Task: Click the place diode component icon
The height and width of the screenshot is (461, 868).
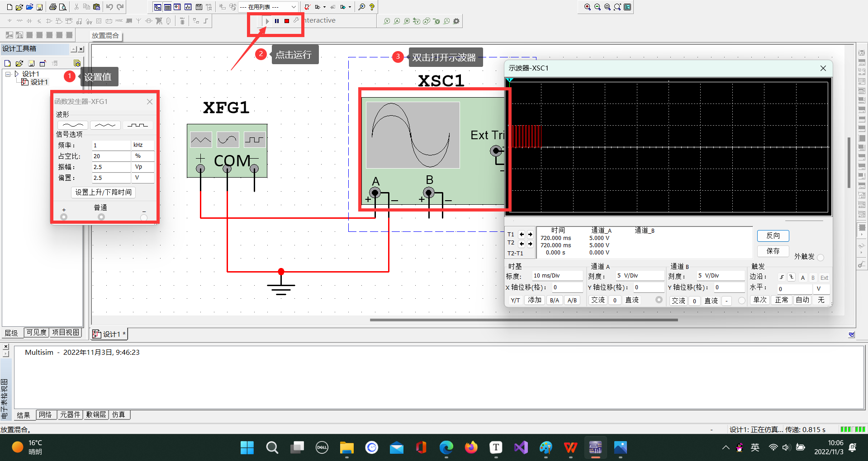Action: click(x=29, y=21)
